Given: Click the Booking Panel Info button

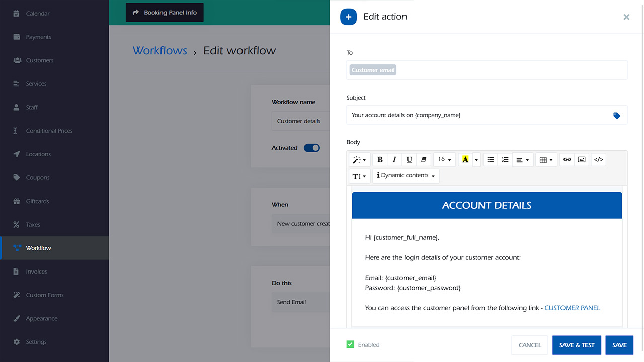Looking at the screenshot, I should [x=165, y=13].
